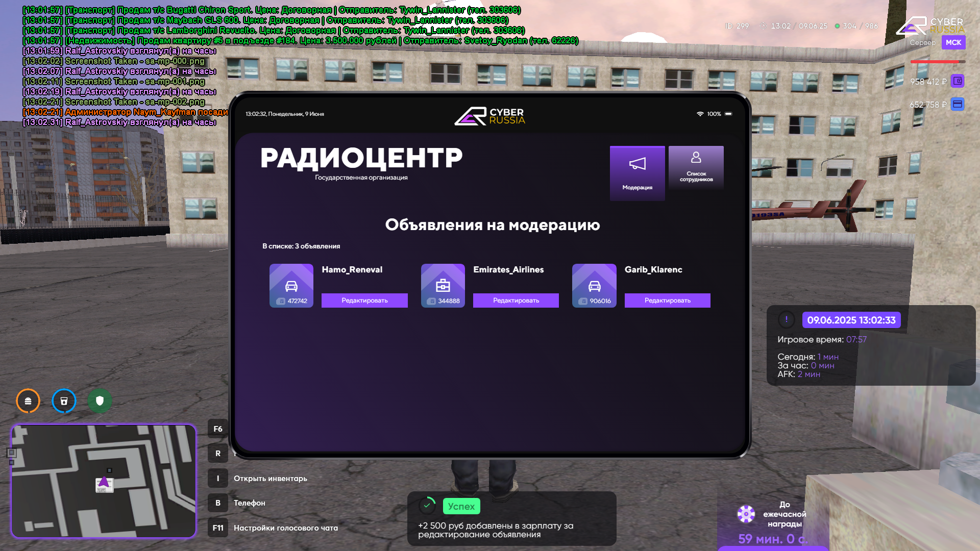
Task: Open Список сотрудников tab
Action: point(696,168)
